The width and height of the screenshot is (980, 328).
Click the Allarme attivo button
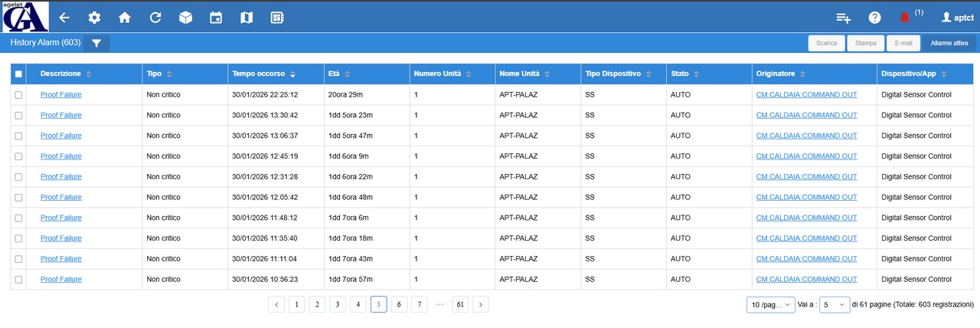[949, 44]
